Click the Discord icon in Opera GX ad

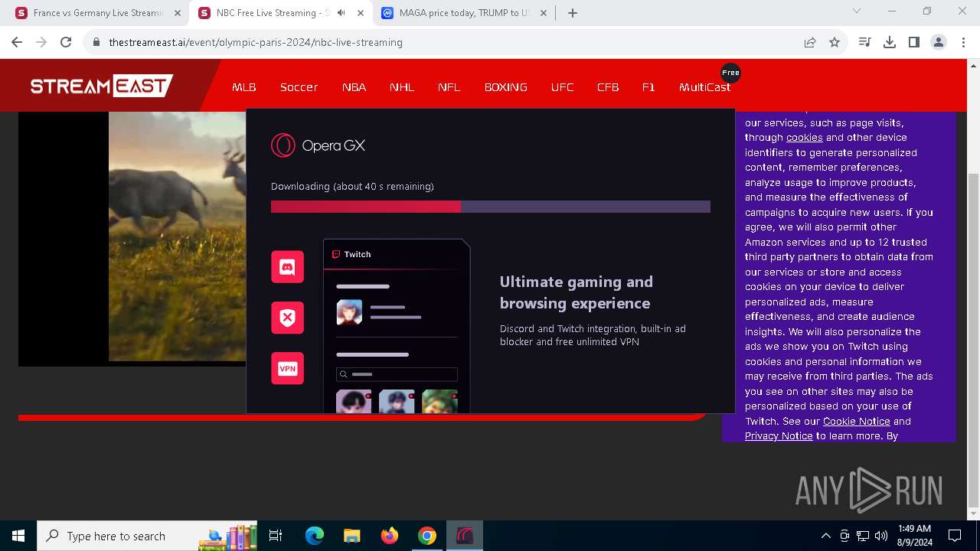[x=288, y=267]
